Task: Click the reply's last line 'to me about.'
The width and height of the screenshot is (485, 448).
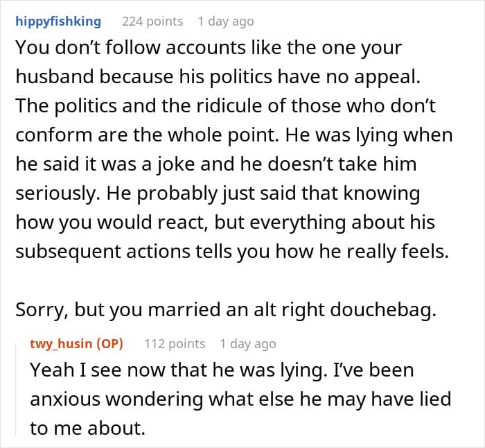Action: (87, 429)
